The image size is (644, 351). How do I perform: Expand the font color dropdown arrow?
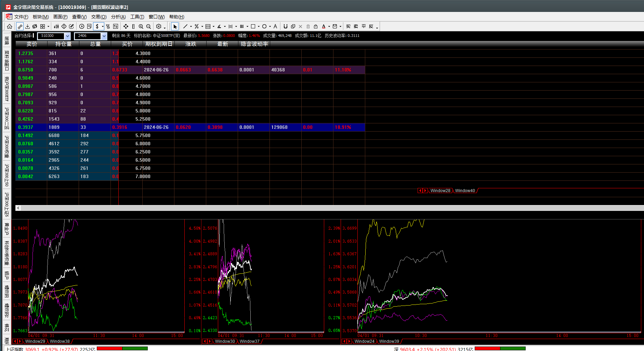[329, 26]
